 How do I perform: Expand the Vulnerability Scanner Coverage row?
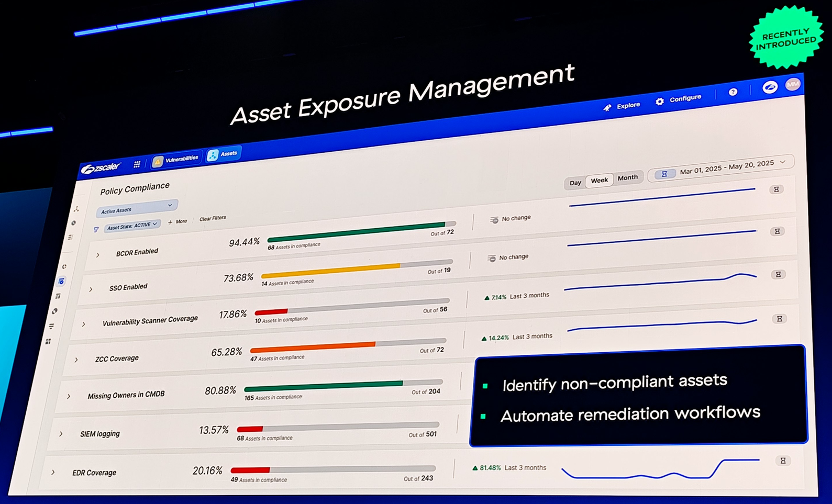pos(84,324)
